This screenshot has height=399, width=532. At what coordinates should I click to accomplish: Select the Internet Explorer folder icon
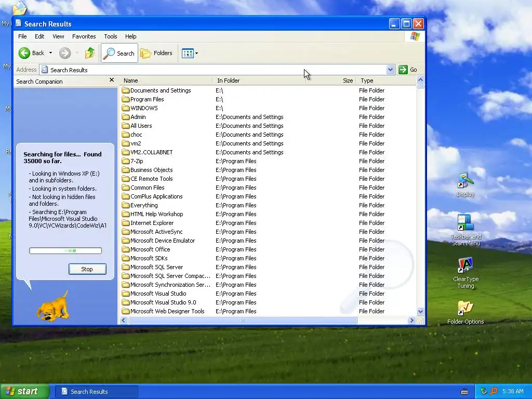(126, 222)
